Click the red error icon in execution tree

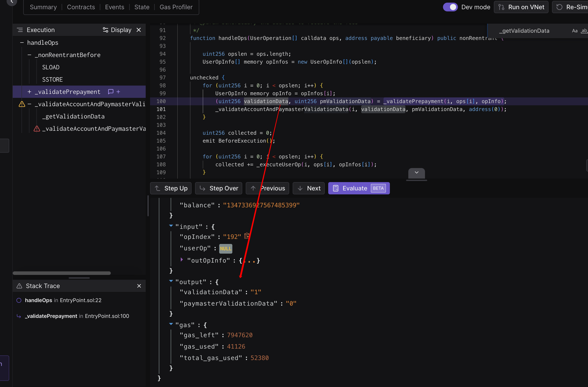(x=37, y=129)
